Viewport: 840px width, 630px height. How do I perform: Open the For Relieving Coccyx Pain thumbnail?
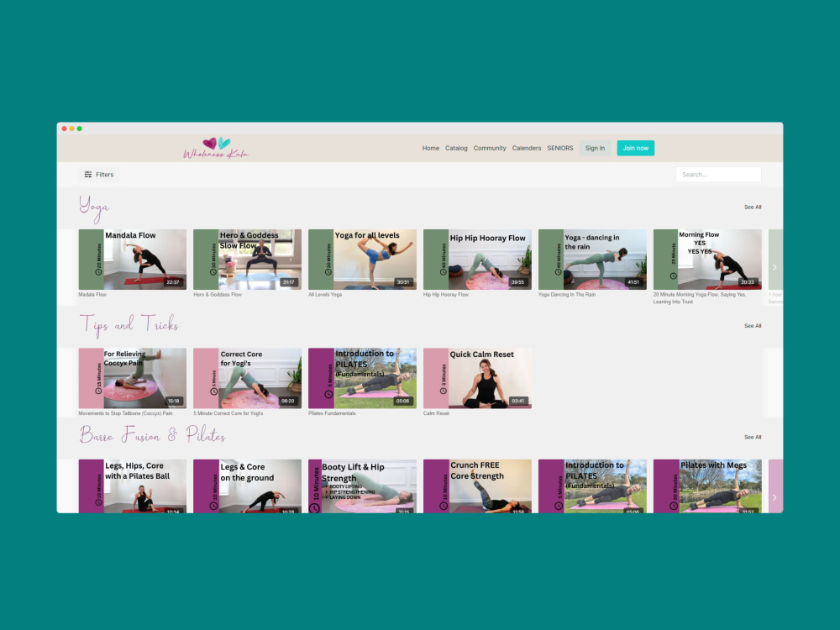click(x=133, y=378)
